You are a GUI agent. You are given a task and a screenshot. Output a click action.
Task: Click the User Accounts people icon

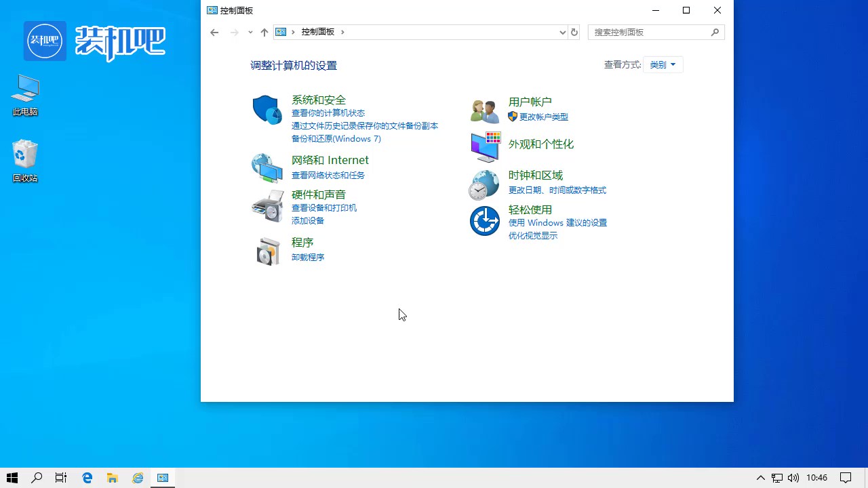tap(484, 108)
